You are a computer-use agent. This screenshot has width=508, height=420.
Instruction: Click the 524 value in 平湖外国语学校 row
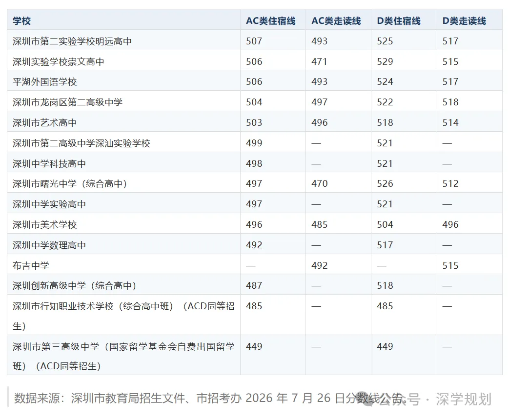coord(385,81)
